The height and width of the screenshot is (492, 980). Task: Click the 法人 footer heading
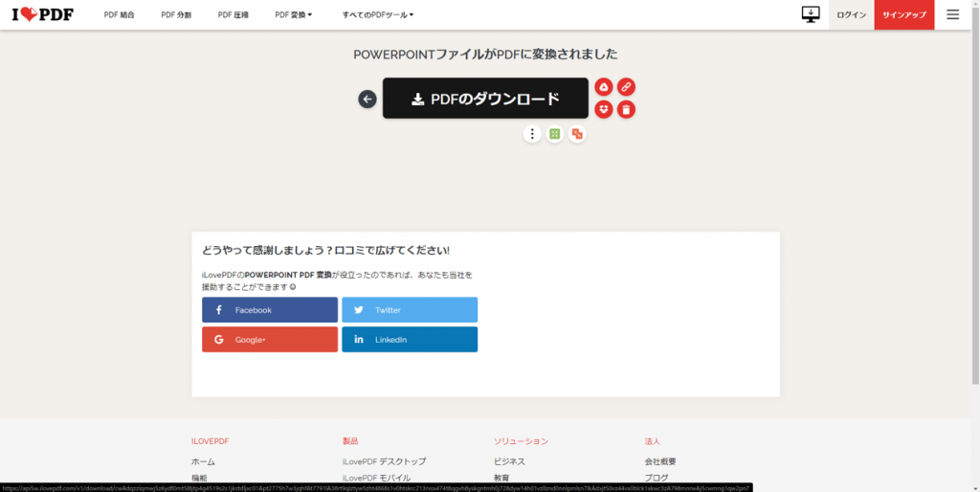point(653,441)
